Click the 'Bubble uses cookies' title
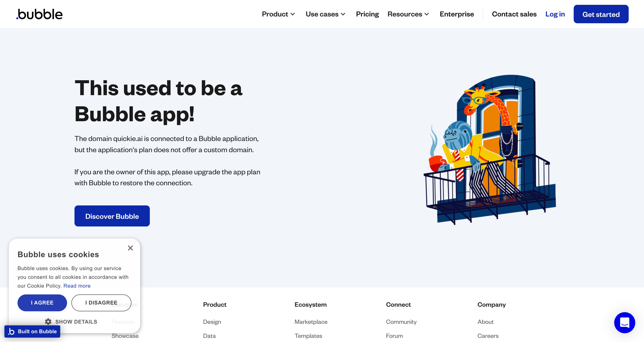The image size is (644, 342). click(58, 255)
